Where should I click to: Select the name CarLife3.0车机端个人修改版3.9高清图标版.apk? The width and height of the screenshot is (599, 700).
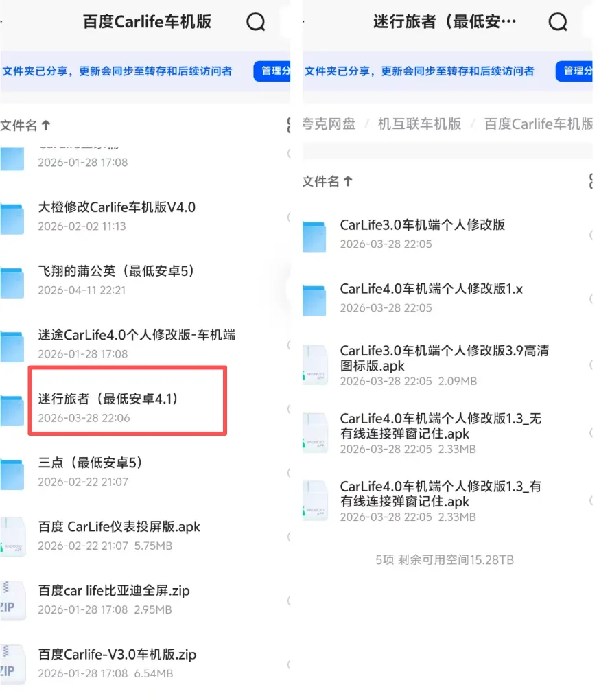tap(445, 358)
